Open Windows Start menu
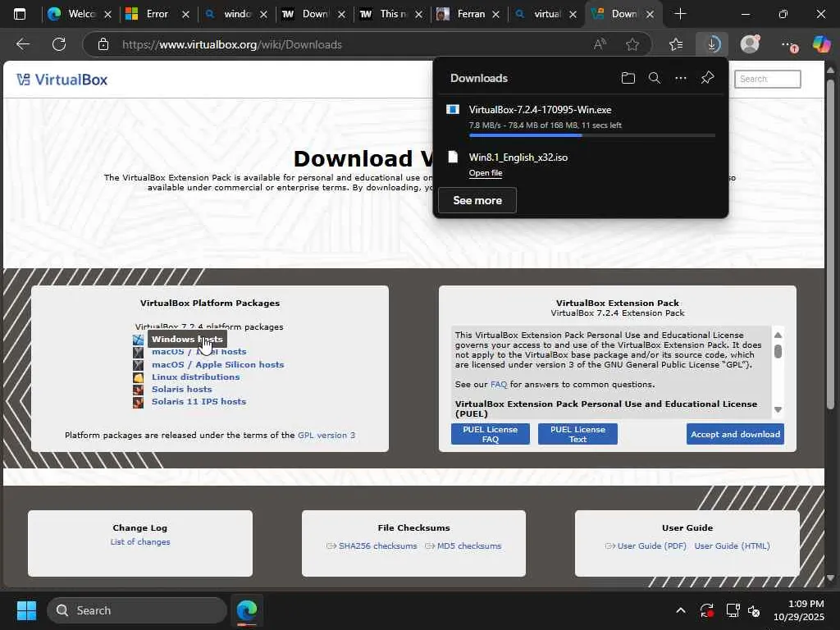This screenshot has height=630, width=840. [x=26, y=610]
